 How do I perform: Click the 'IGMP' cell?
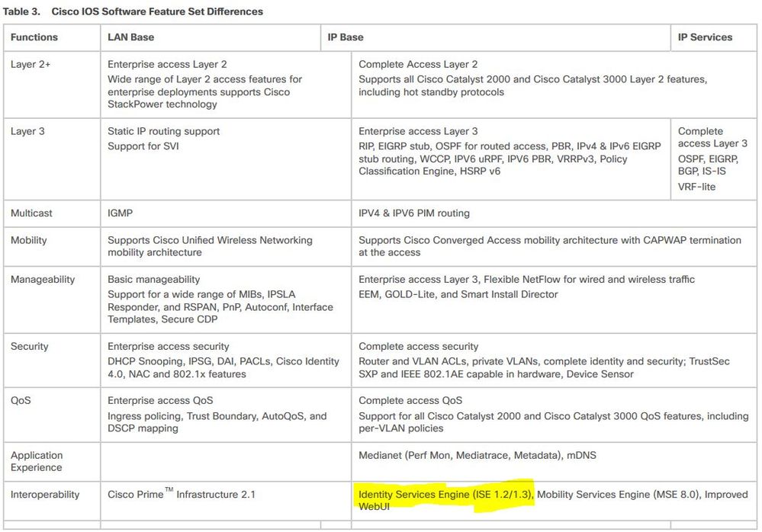coord(120,213)
